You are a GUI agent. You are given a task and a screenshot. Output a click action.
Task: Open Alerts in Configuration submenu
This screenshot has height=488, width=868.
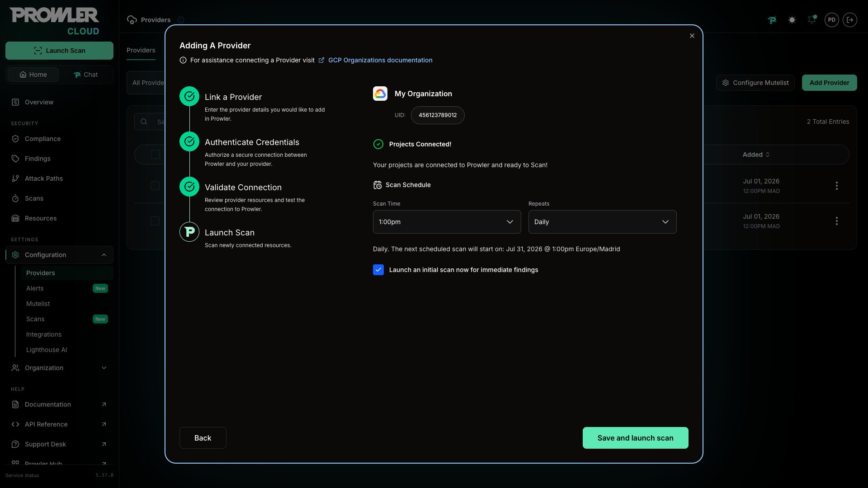coord(67,288)
